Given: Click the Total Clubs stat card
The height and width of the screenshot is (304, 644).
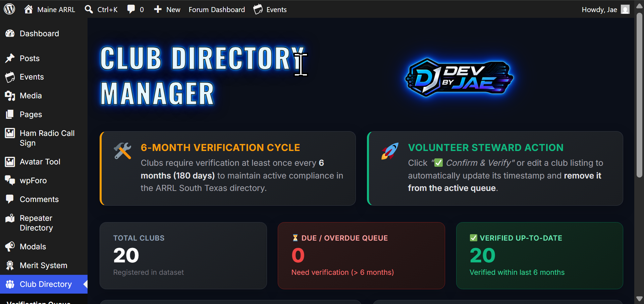Looking at the screenshot, I should point(183,255).
